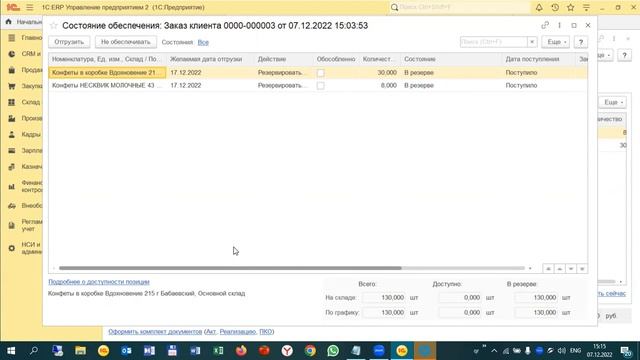The height and width of the screenshot is (360, 640).
Task: Open WhatsApp from taskbar
Action: click(333, 351)
